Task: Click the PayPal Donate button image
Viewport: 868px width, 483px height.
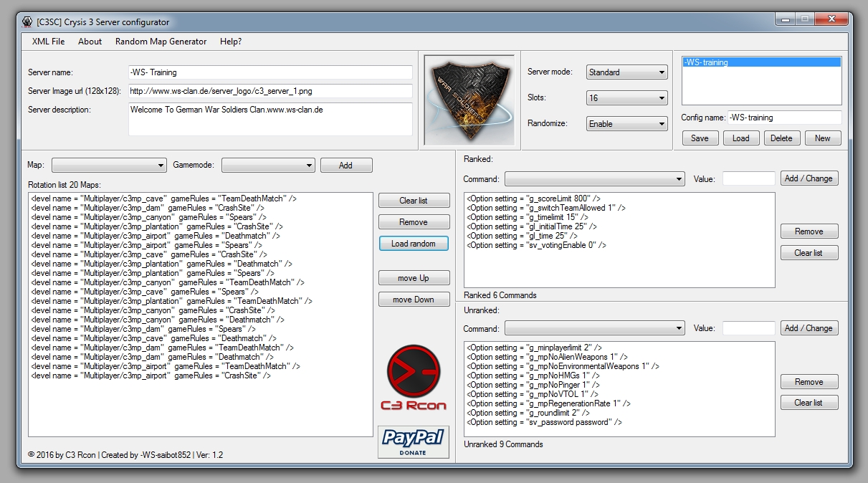Action: click(414, 441)
